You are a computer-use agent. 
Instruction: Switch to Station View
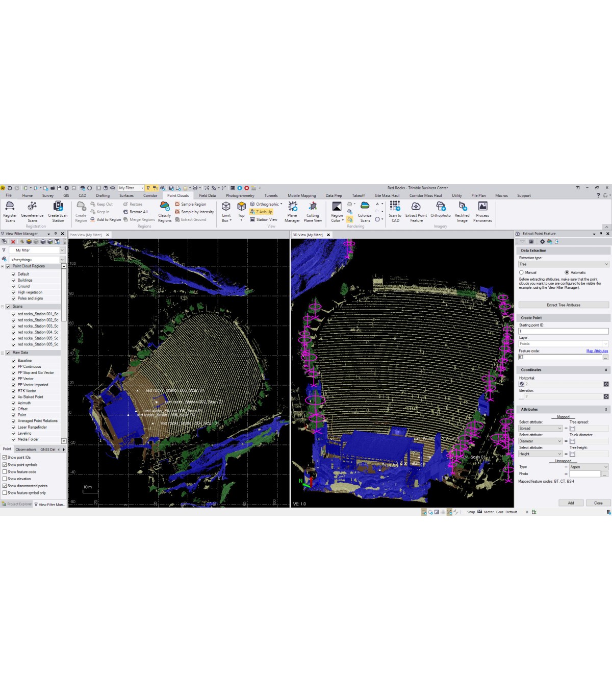pos(264,219)
